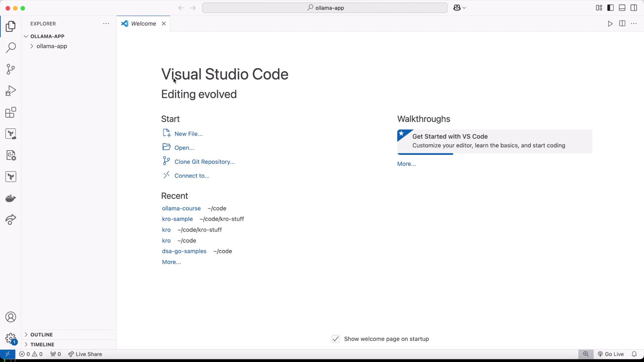The height and width of the screenshot is (362, 644).
Task: Show errors and warnings count in status bar
Action: click(31, 354)
